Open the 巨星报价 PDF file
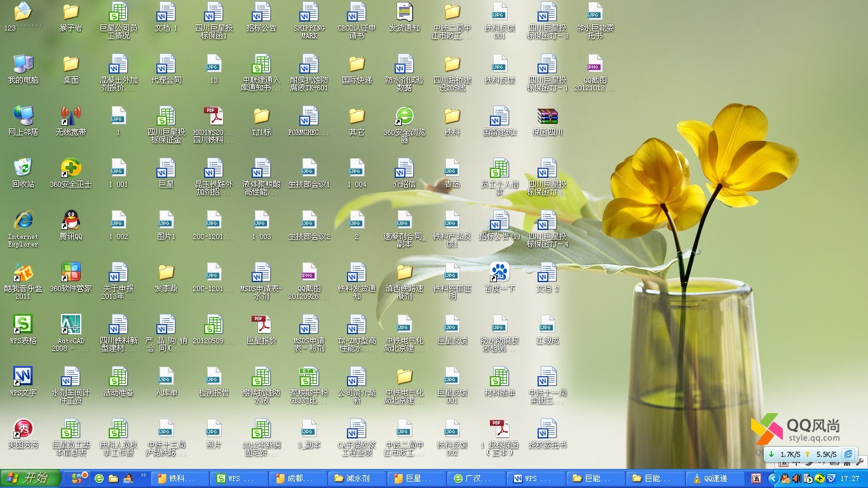Viewport: 868px width, 488px height. (261, 325)
